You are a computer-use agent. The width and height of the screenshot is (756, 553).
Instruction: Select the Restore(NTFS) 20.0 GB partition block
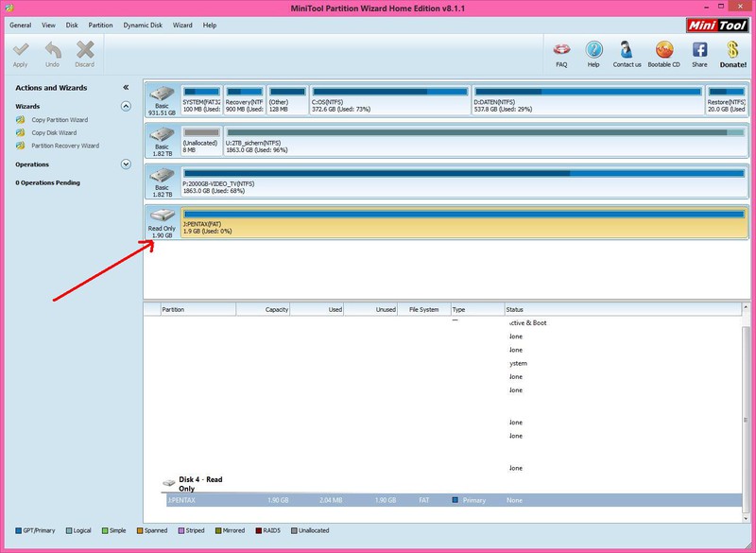tap(727, 100)
